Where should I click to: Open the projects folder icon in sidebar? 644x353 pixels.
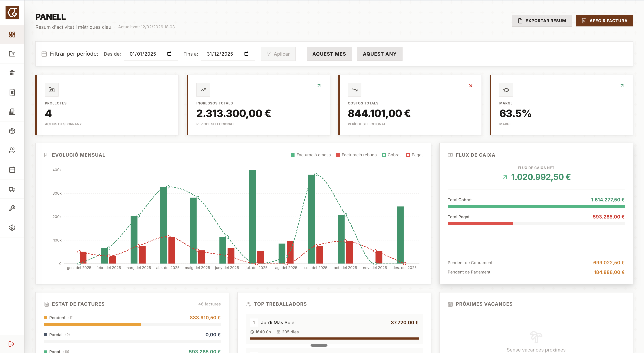(x=12, y=54)
